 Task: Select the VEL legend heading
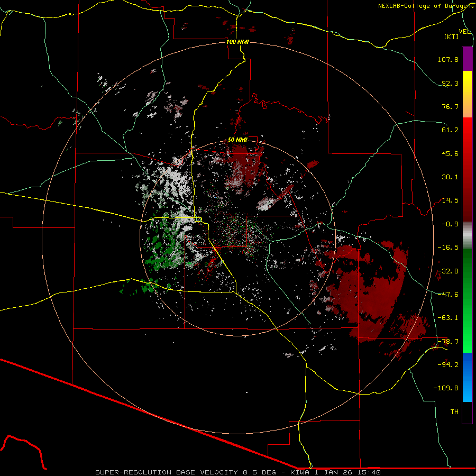point(465,32)
